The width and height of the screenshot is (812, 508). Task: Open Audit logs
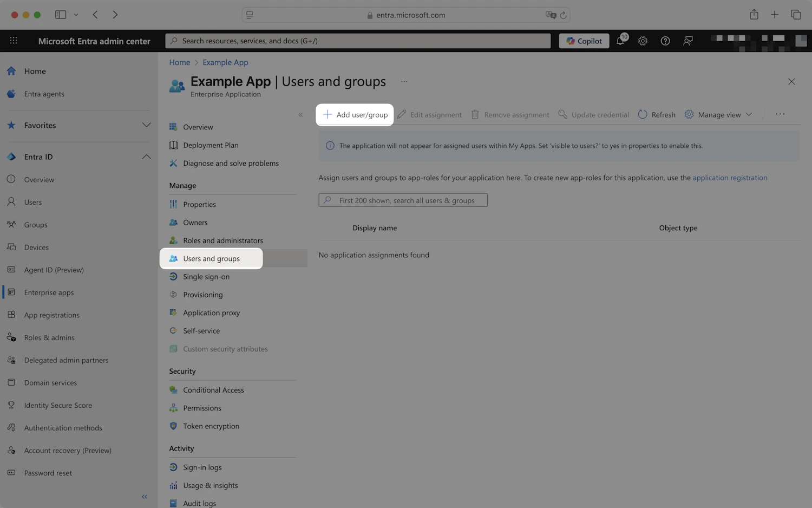click(x=199, y=503)
